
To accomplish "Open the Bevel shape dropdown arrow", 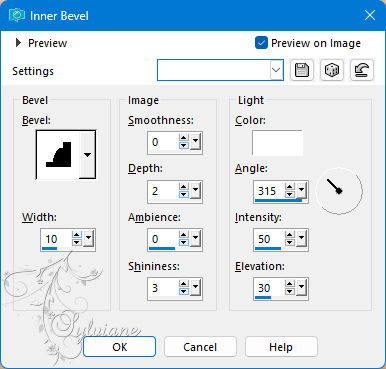I will (87, 154).
